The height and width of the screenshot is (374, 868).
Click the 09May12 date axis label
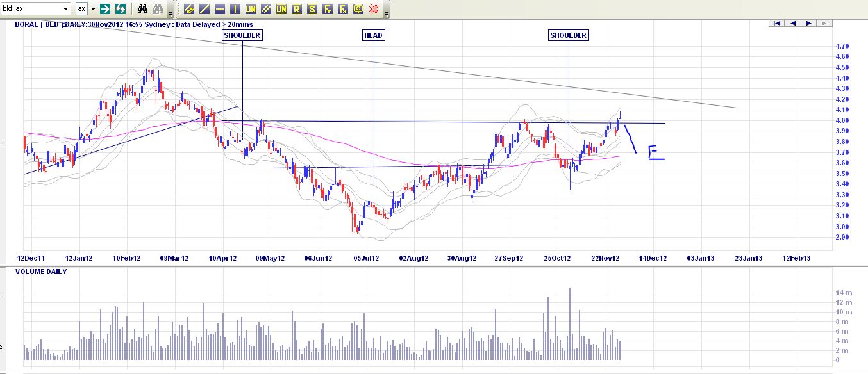point(269,258)
